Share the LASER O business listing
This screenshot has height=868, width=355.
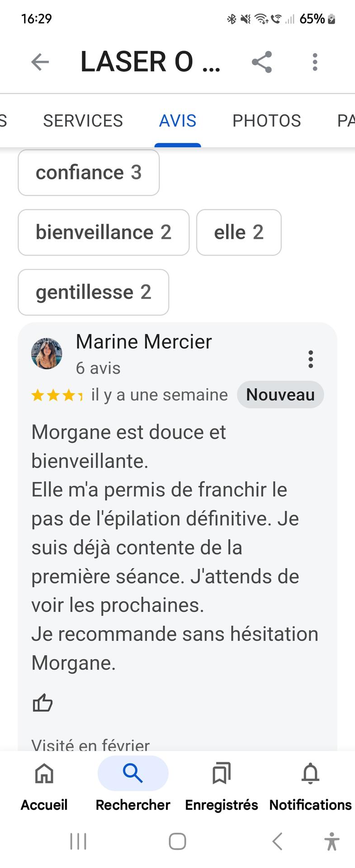262,62
